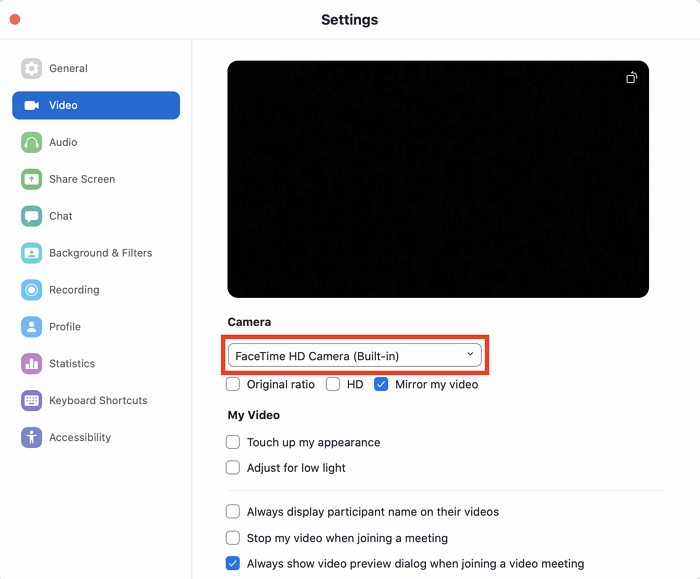
Task: Enable the Original ratio checkbox
Action: tap(233, 384)
